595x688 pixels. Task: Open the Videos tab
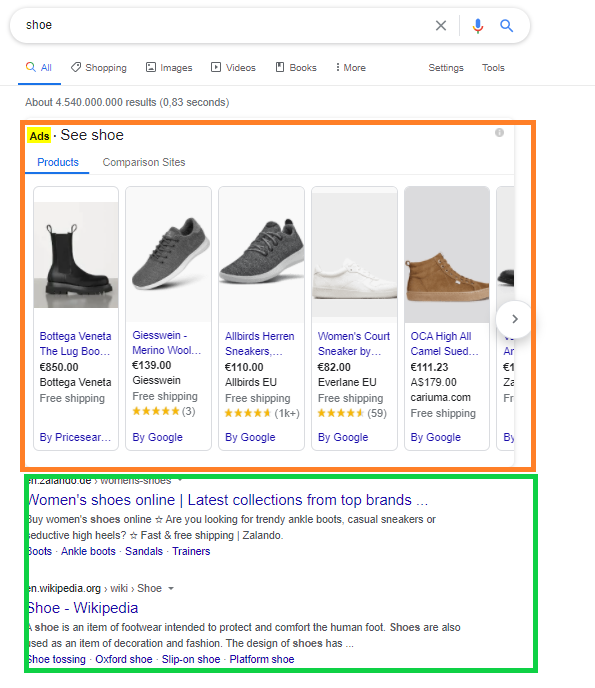(x=233, y=68)
